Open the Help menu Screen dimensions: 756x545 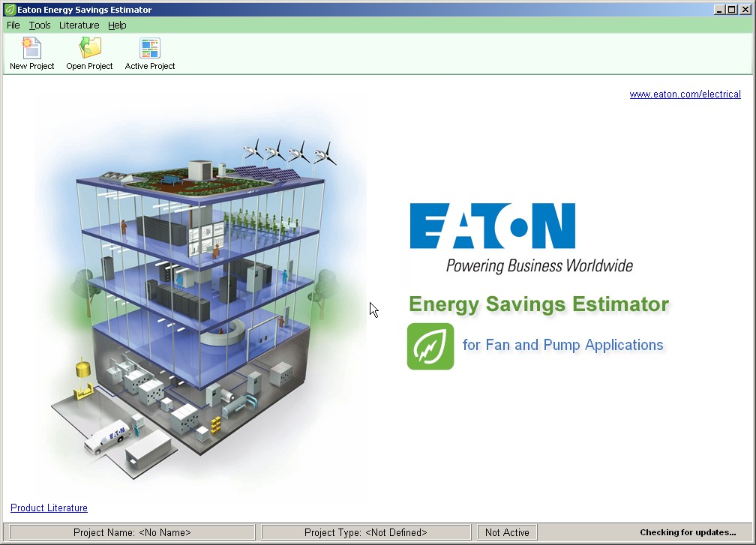[117, 25]
